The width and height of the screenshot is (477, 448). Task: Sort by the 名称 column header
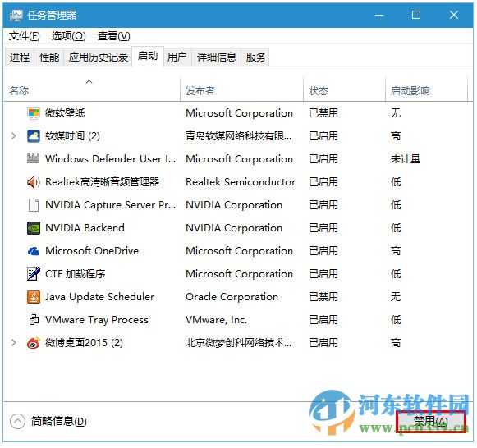tap(92, 89)
